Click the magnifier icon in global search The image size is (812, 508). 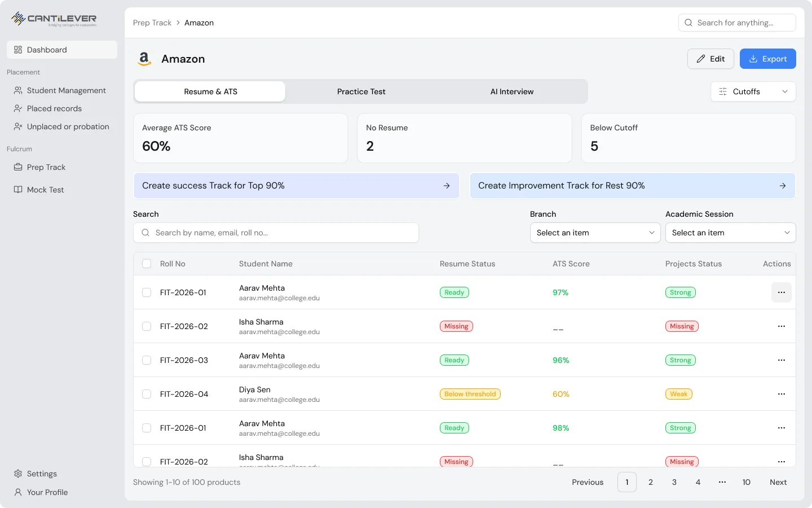[x=689, y=23]
